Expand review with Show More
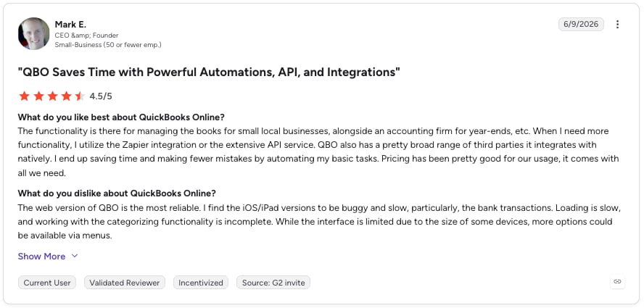Image resolution: width=644 pixels, height=308 pixels. click(41, 257)
